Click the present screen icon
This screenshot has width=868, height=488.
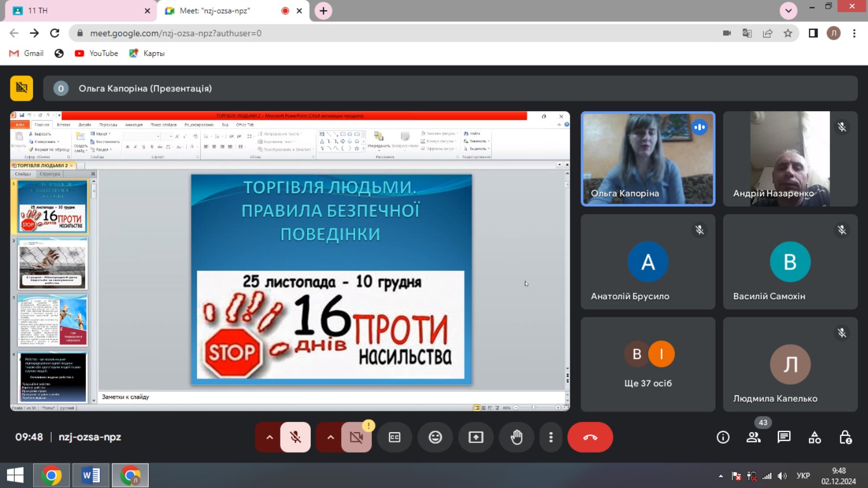point(476,437)
